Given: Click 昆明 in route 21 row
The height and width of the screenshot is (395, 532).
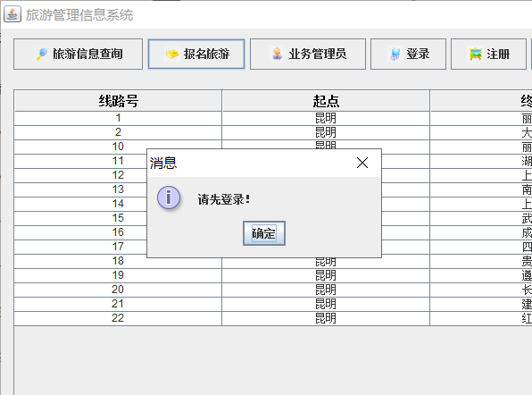Looking at the screenshot, I should 326,304.
